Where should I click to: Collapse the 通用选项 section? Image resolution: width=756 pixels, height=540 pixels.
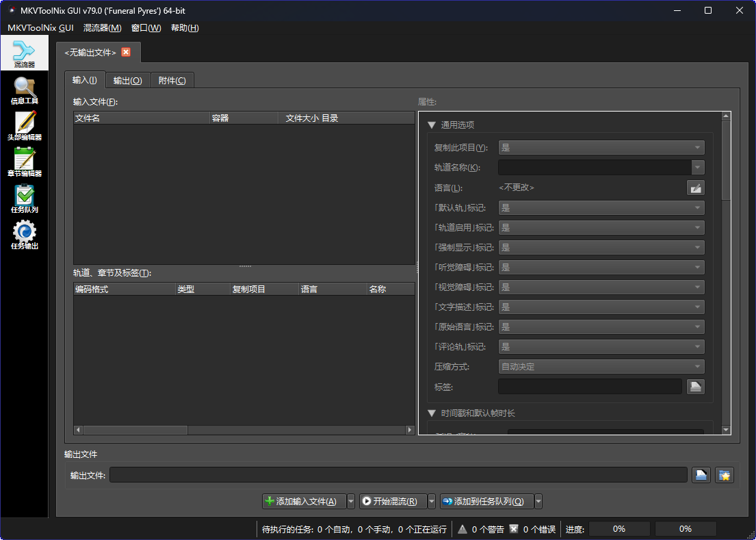432,125
